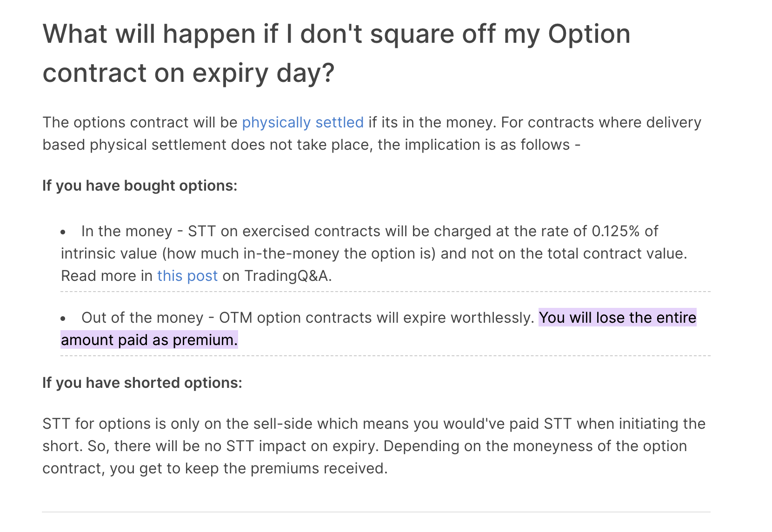Click the highlighted phrase "amount paid as premium."

point(149,340)
